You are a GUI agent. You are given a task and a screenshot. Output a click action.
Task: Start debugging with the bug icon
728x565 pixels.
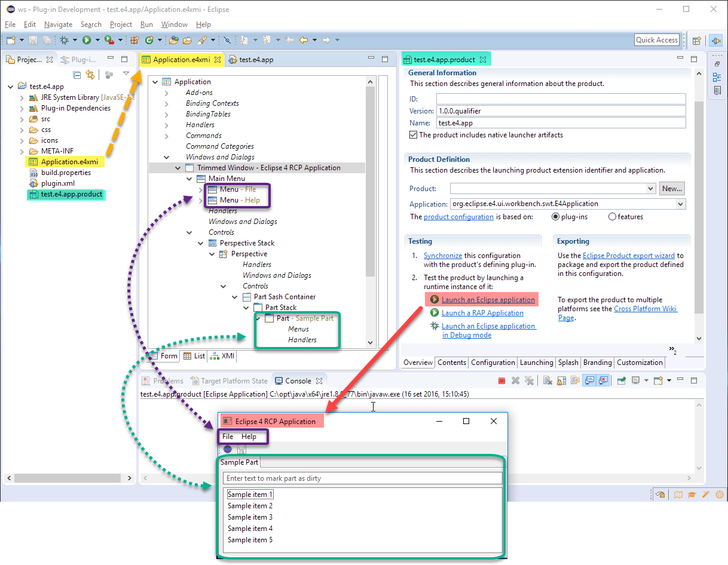click(x=64, y=40)
